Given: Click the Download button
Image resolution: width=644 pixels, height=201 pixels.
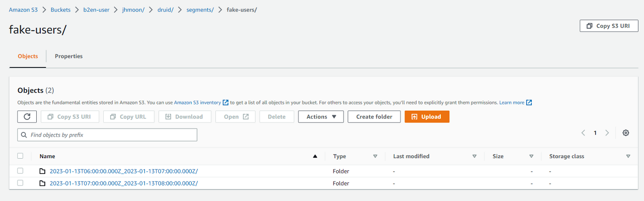Looking at the screenshot, I should pyautogui.click(x=184, y=117).
